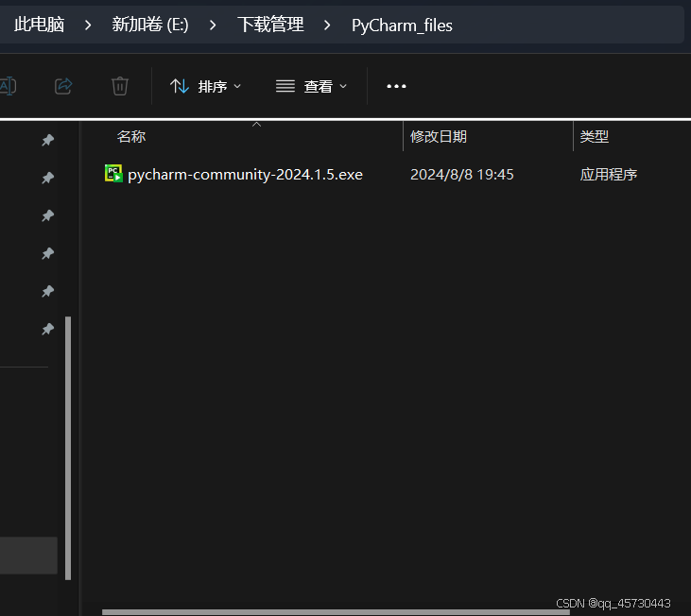Expand chevron after 下载管理 breadcrumb
This screenshot has width=691, height=616.
click(x=327, y=26)
